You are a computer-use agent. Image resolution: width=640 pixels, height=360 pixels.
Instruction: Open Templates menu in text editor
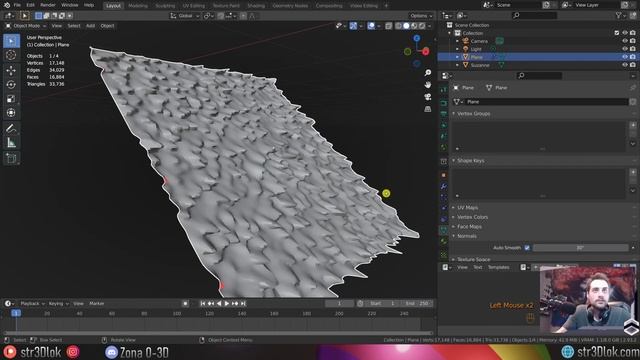[498, 267]
